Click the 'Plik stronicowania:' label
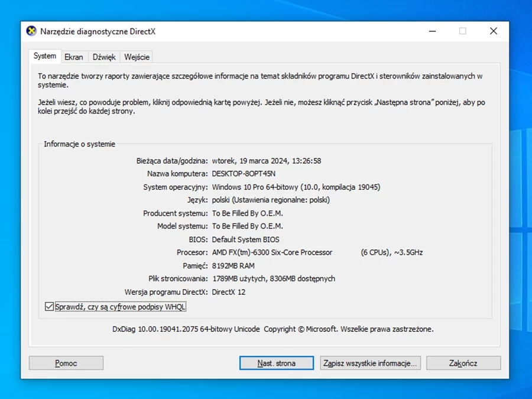 [178, 278]
